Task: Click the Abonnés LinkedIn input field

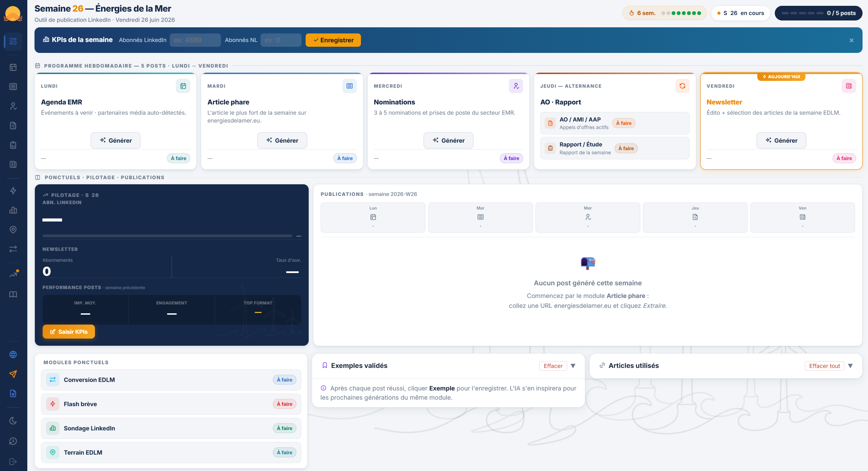Action: pos(195,40)
